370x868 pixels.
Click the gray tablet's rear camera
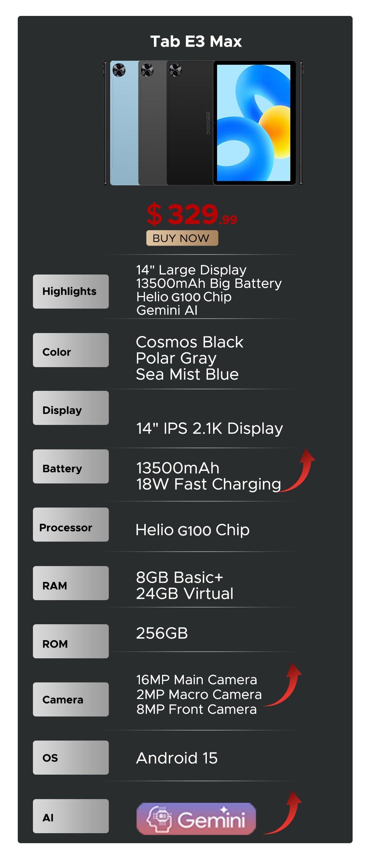click(147, 70)
